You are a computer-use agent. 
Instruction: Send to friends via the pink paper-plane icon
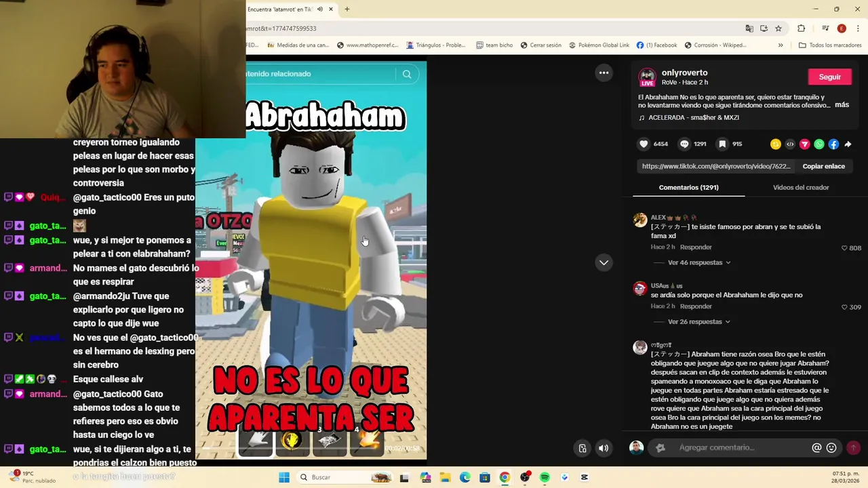point(805,144)
